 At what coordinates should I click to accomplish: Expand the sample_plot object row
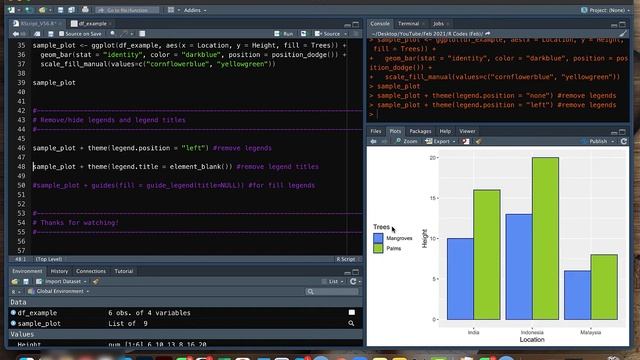click(13, 323)
